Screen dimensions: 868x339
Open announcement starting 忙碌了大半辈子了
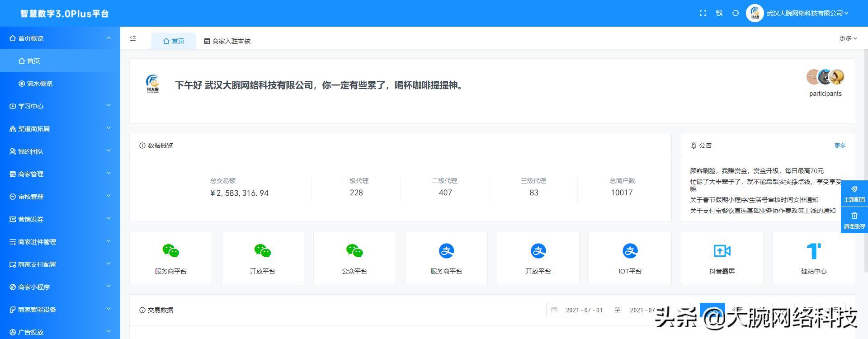coord(766,185)
